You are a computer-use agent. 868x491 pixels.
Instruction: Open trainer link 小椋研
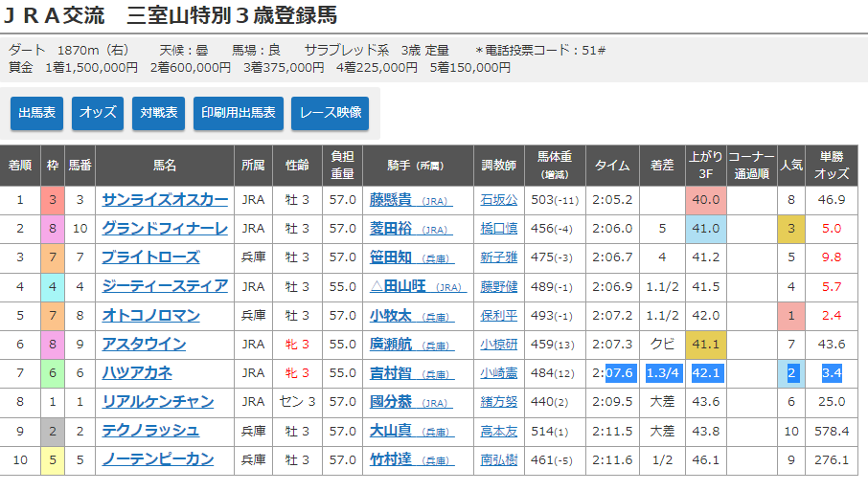pos(499,345)
